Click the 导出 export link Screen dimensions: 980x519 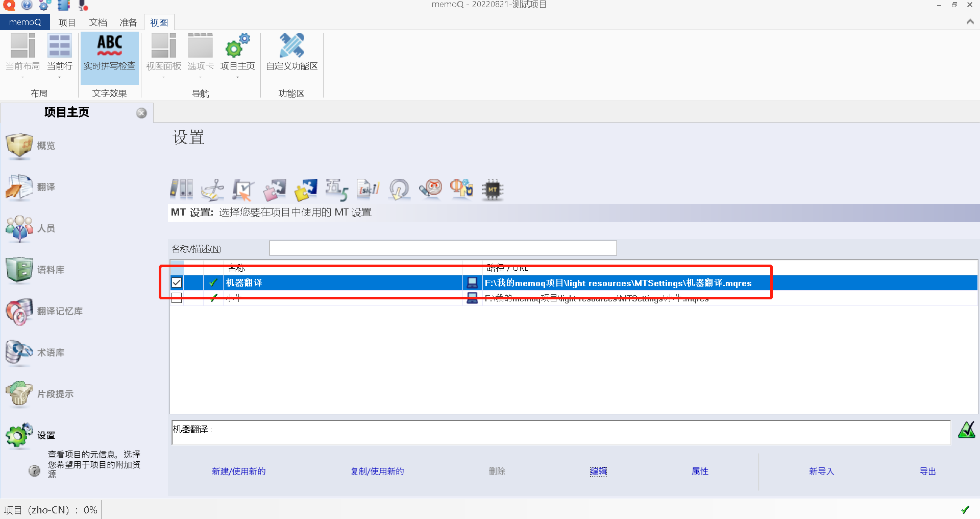click(927, 471)
